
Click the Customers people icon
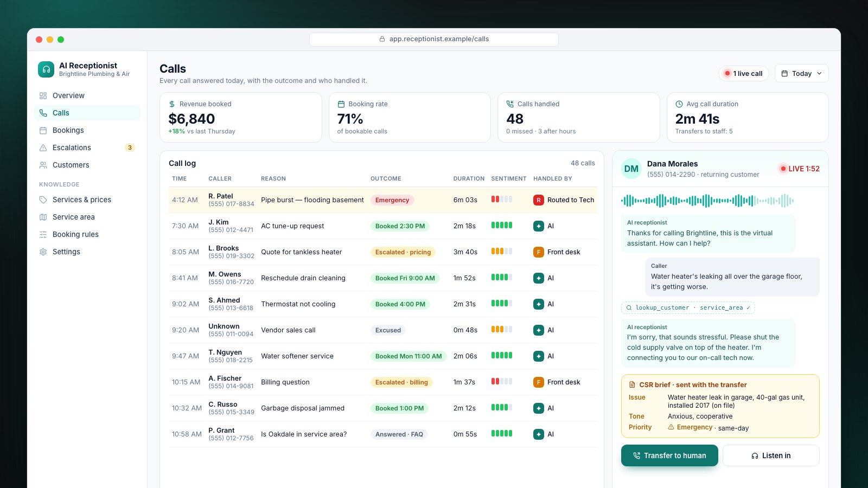pyautogui.click(x=43, y=165)
